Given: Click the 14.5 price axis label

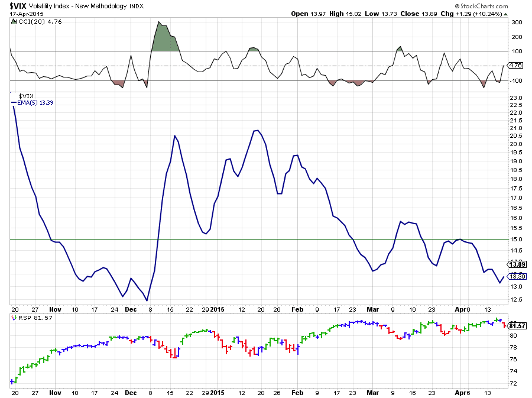Looking at the screenshot, I should point(516,250).
